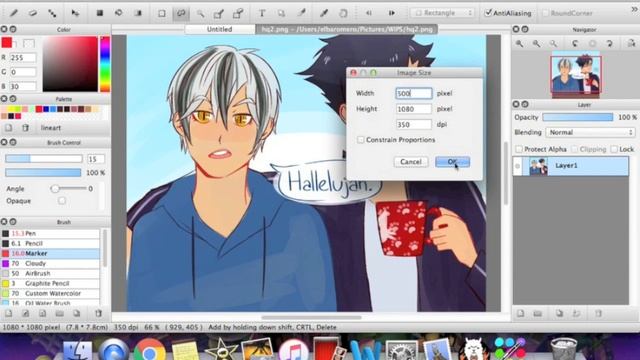Delete color from Palette
640x360 pixels.
point(25,128)
